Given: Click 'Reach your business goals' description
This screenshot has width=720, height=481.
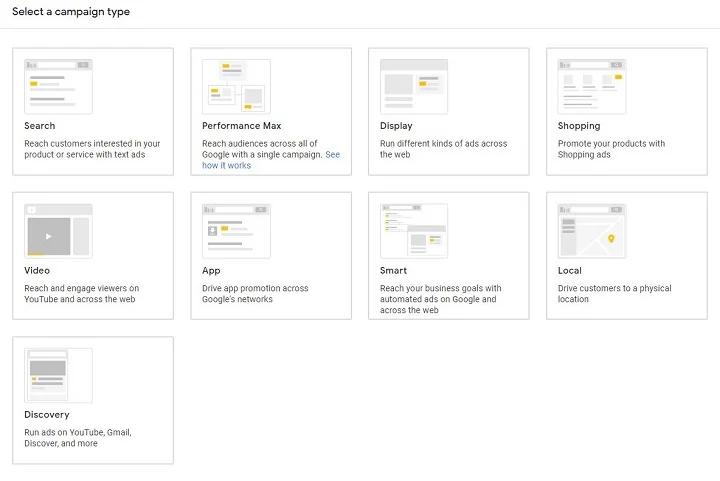Looking at the screenshot, I should pos(441,299).
